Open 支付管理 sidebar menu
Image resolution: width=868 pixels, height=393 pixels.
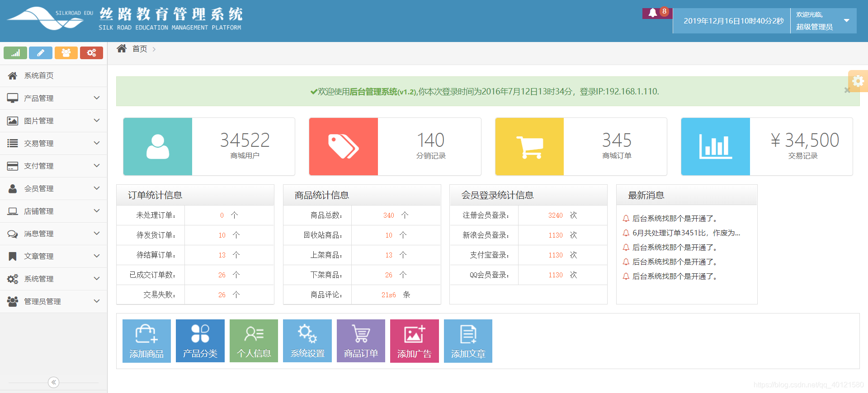[x=53, y=166]
